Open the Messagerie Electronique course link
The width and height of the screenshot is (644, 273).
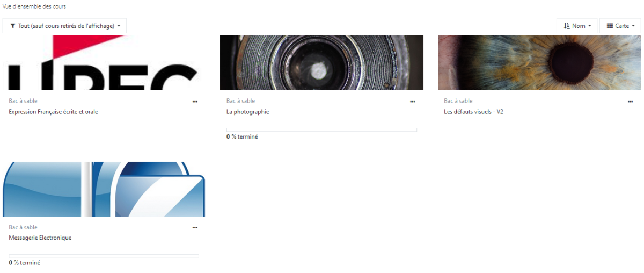point(40,238)
